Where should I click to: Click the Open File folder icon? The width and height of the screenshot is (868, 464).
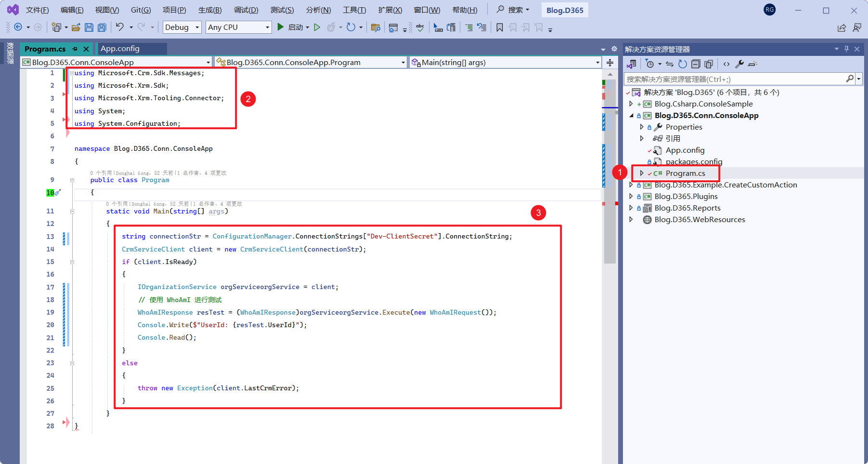76,27
